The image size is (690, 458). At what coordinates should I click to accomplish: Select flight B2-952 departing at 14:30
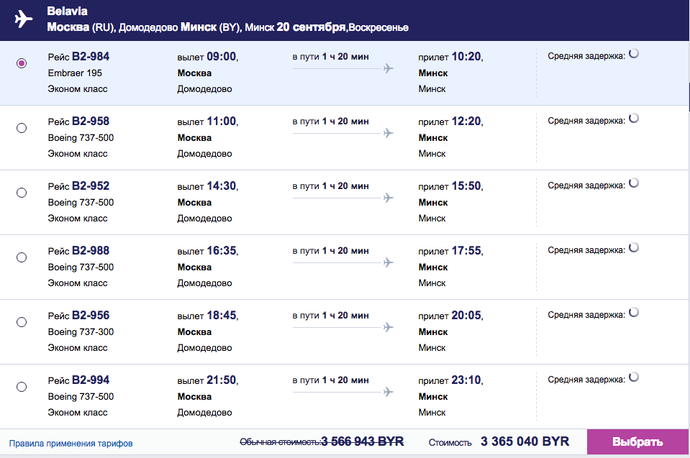[x=22, y=193]
